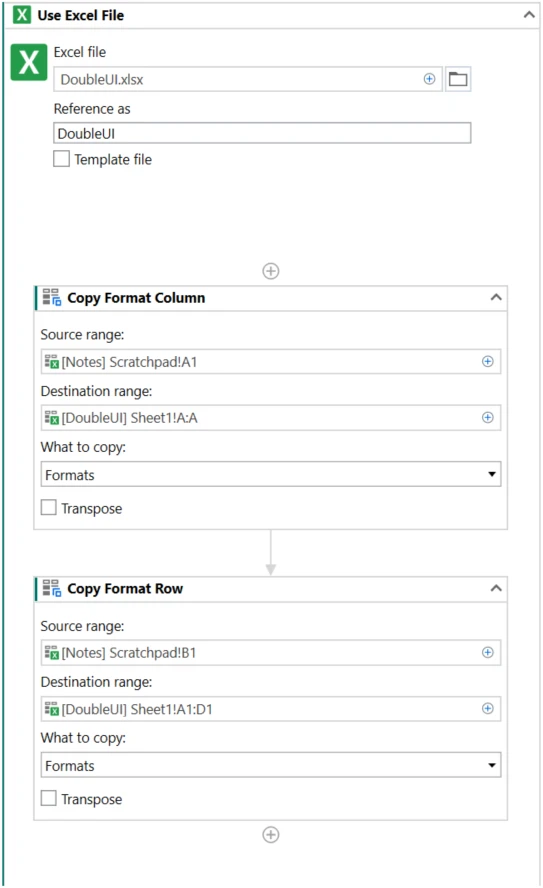Open What to copy dropdown in Copy Format Column
This screenshot has width=543, height=888.
(271, 475)
